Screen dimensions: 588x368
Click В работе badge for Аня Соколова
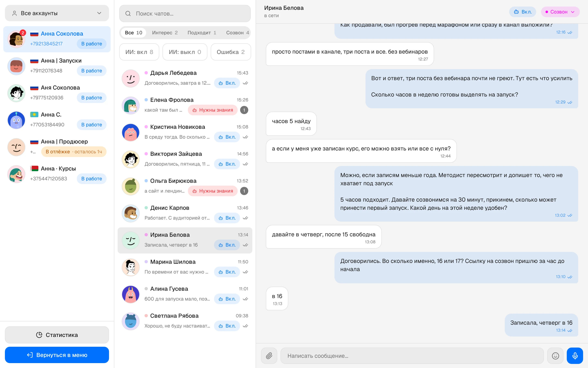coord(92,98)
